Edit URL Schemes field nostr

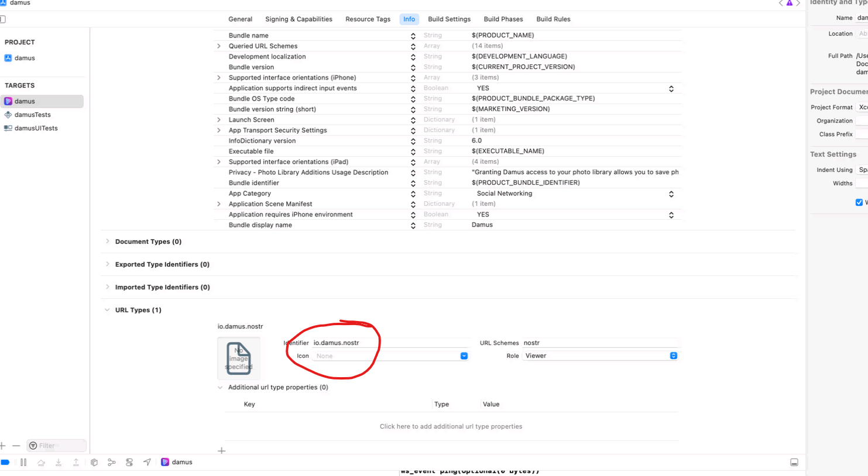click(600, 343)
